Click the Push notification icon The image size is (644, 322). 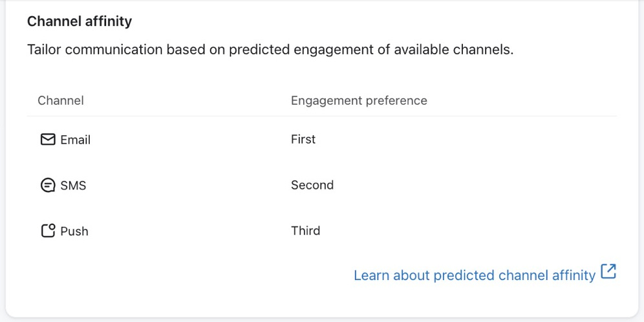coord(48,231)
